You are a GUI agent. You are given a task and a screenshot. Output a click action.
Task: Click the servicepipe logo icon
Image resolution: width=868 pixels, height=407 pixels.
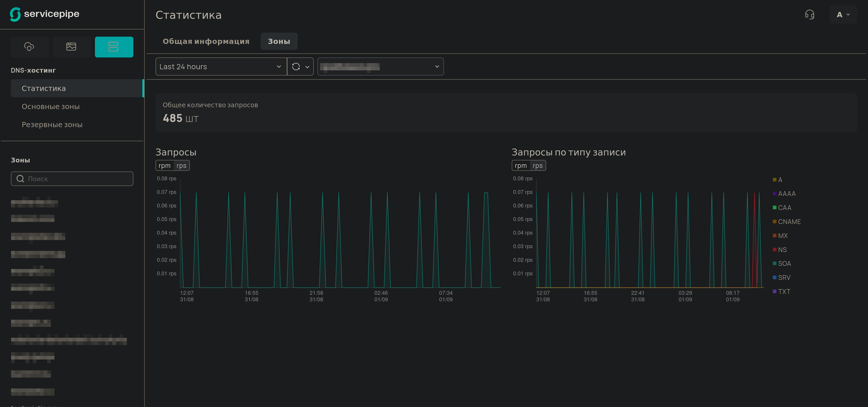15,14
